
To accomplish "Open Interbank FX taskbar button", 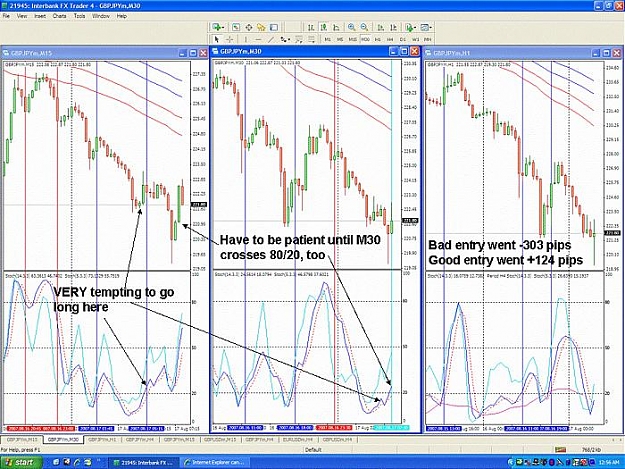I will [x=143, y=462].
